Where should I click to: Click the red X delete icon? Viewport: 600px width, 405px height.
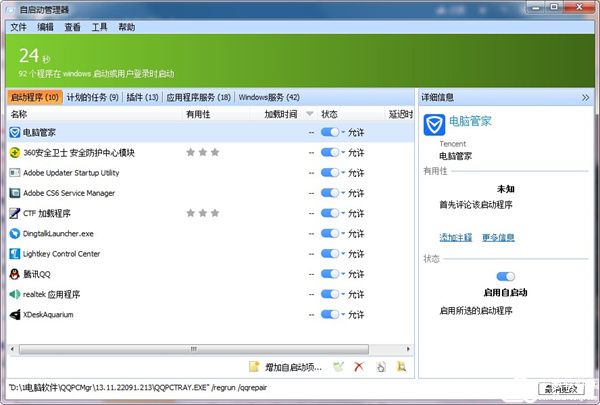coord(359,367)
